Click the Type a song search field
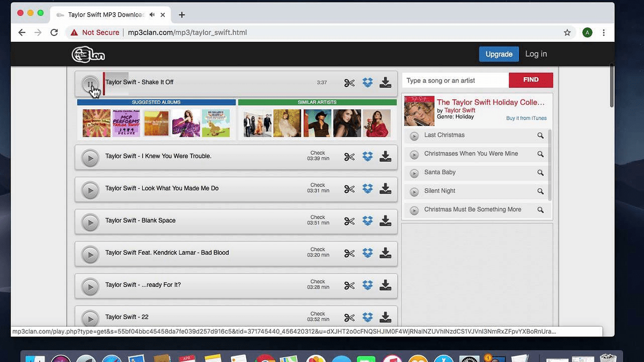The height and width of the screenshot is (362, 644). [x=453, y=80]
